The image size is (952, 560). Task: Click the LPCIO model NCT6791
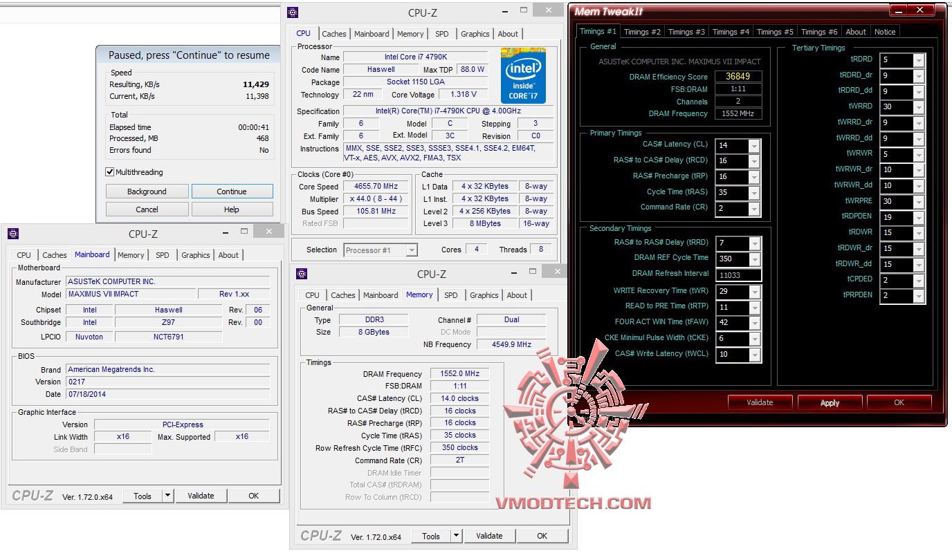[168, 337]
